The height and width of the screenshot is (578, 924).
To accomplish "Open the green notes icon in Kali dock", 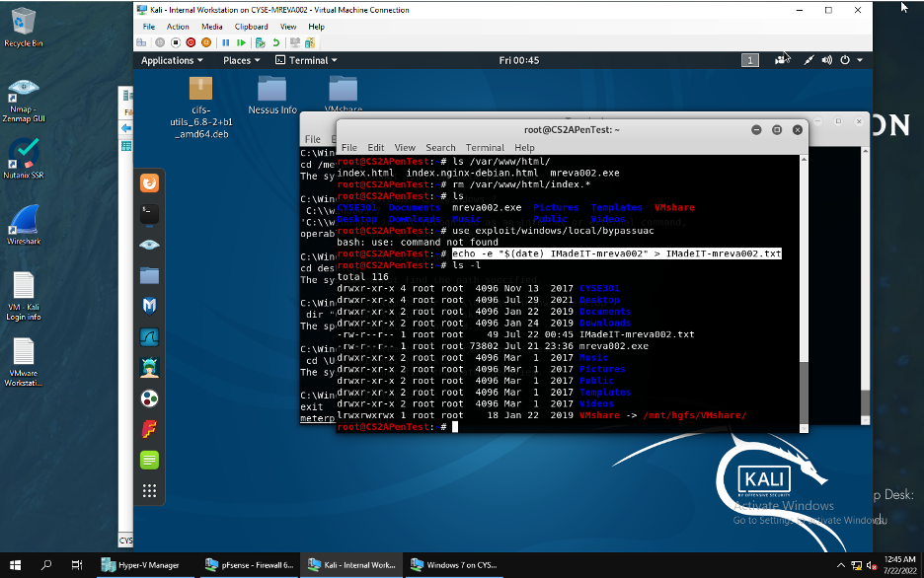I will (149, 460).
